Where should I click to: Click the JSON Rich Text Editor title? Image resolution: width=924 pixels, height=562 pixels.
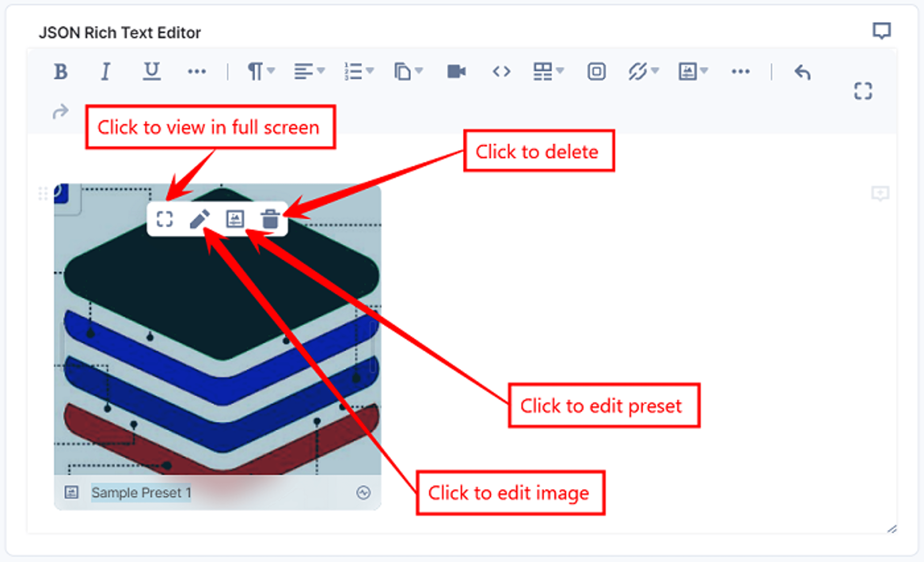(120, 33)
